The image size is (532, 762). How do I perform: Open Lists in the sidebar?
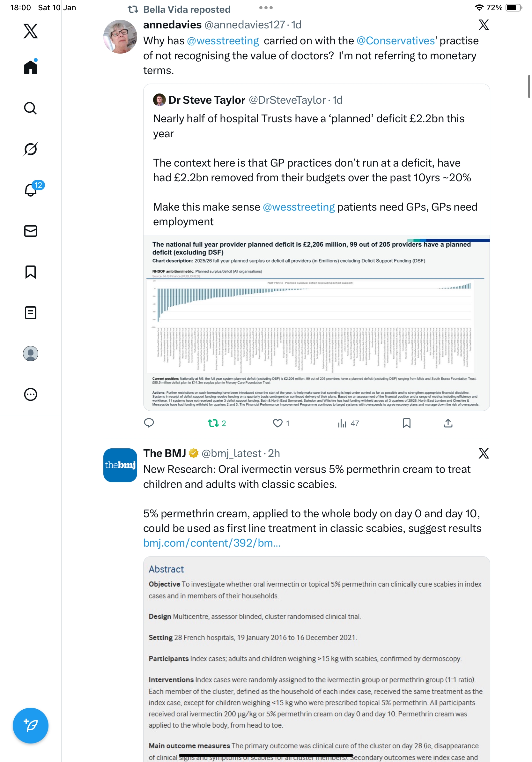pyautogui.click(x=31, y=313)
